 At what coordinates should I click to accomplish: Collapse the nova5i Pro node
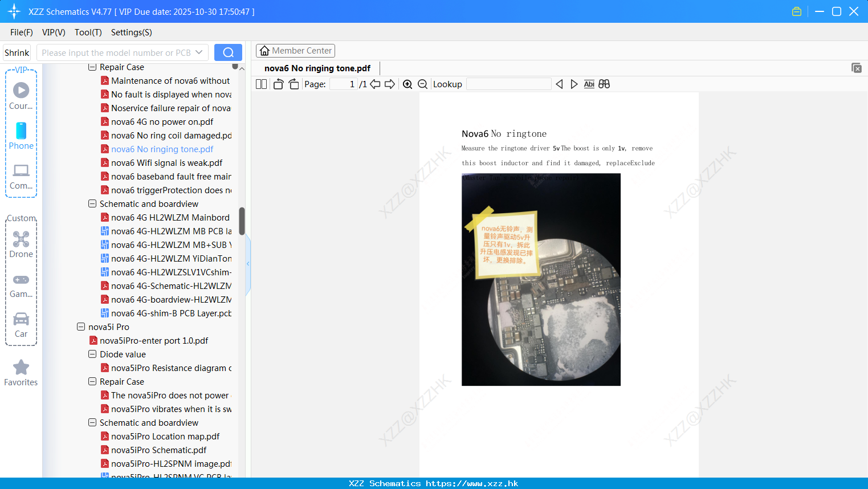point(81,327)
